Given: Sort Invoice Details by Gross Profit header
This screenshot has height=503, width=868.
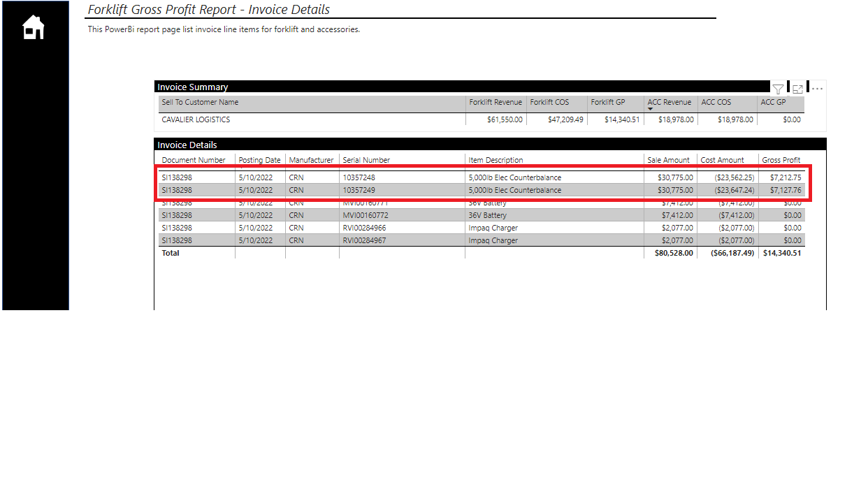Looking at the screenshot, I should tap(781, 160).
